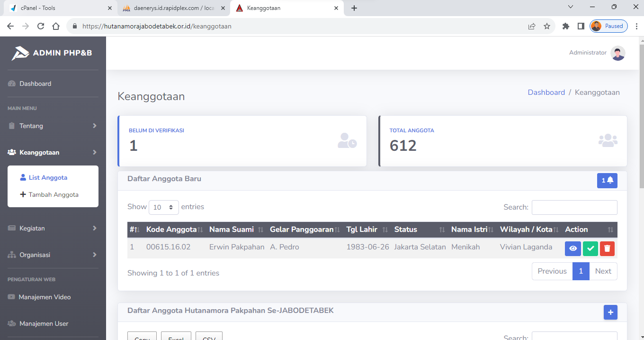Click the blue plus button for Daftar Anggota
Viewport: 644px width, 340px height.
pyautogui.click(x=610, y=312)
